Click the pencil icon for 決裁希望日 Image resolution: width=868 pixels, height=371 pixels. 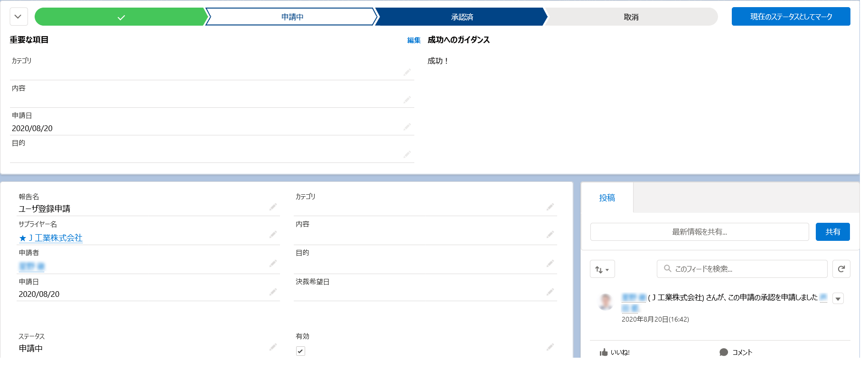tap(550, 292)
